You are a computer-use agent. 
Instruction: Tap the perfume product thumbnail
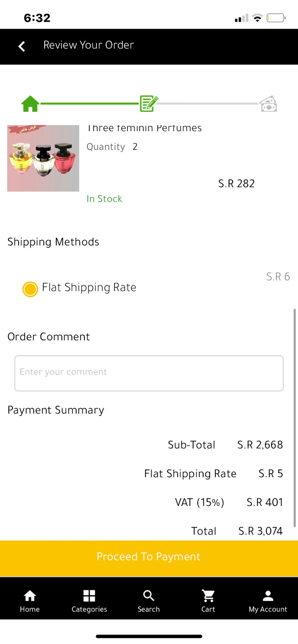point(43,158)
